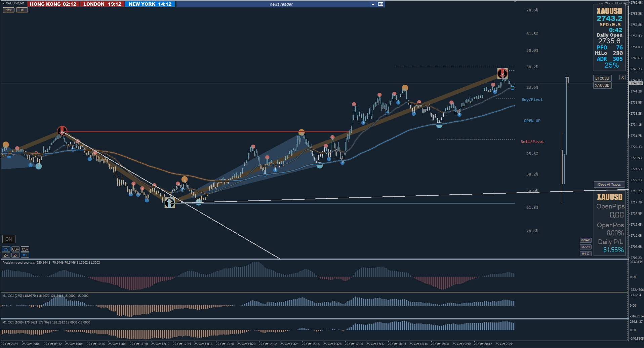Toggle the M1 timeframe button

25,255
